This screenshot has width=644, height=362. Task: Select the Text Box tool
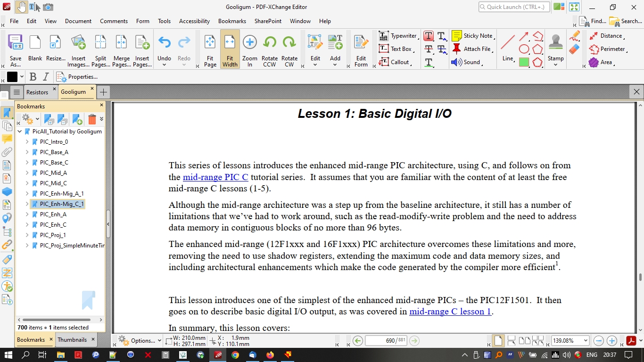point(396,49)
